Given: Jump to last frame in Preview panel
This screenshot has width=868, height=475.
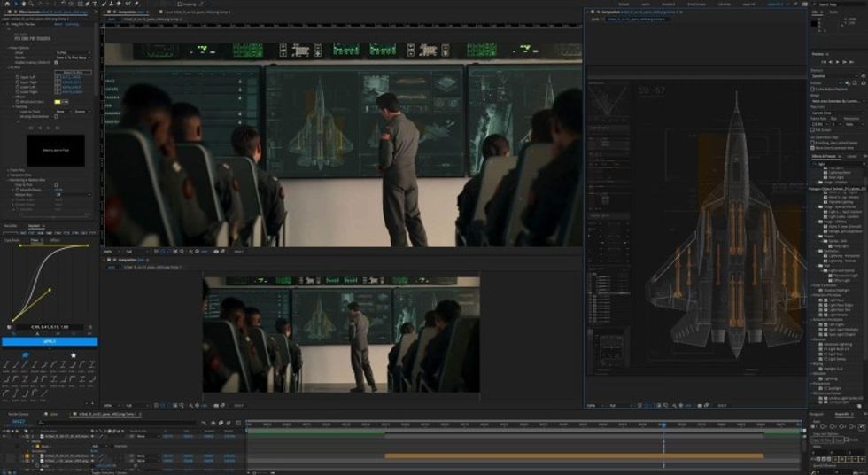Looking at the screenshot, I should [851, 62].
